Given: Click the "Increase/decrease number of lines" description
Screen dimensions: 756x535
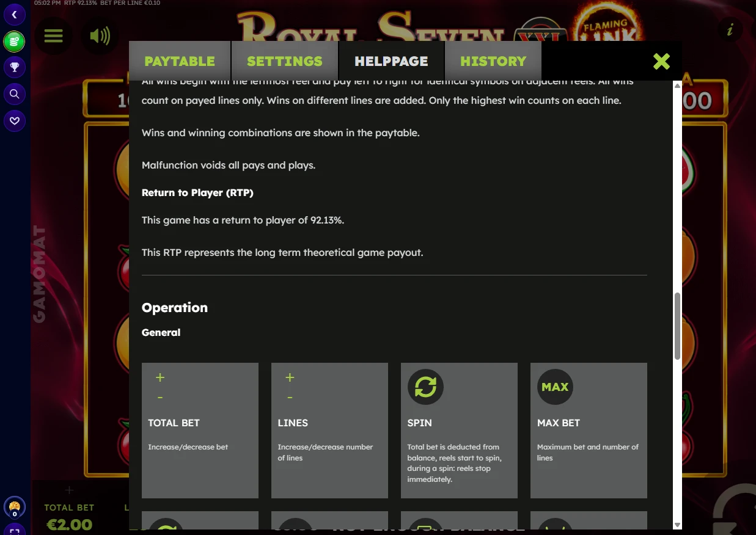Looking at the screenshot, I should pyautogui.click(x=325, y=453).
